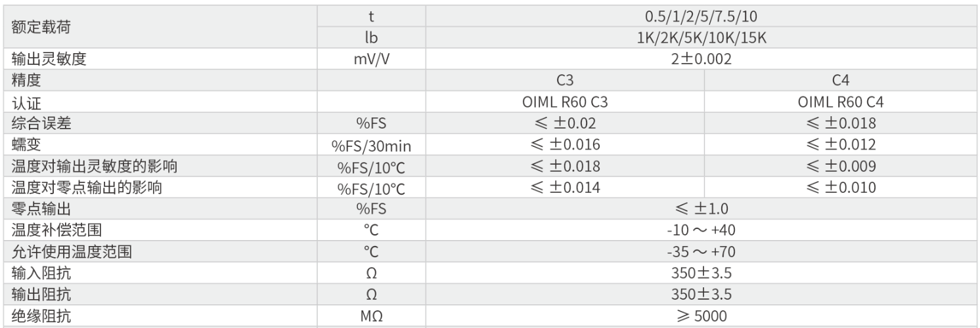
Task: Click the 2±0.002 sensitivity value
Action: (701, 59)
